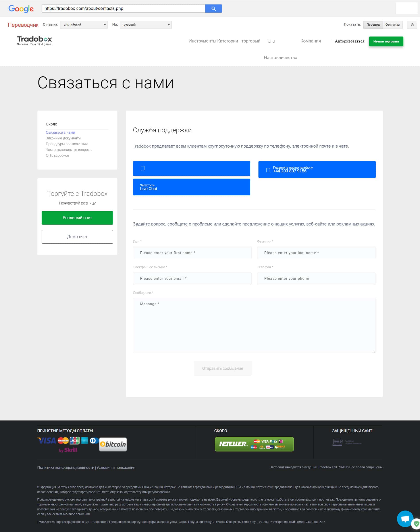
Task: Click the green Начать торговать button
Action: click(x=386, y=41)
